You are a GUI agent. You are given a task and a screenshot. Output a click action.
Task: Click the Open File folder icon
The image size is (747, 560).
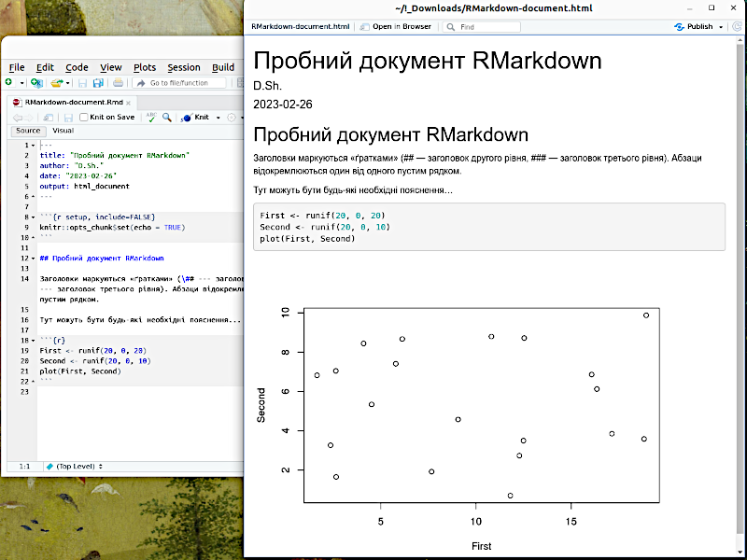pyautogui.click(x=57, y=83)
